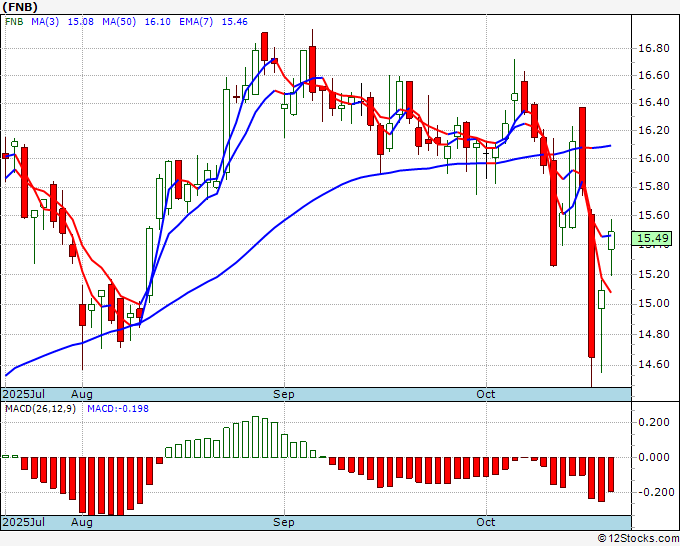Click the 15.60 price axis label
The image size is (680, 546).
pos(654,216)
